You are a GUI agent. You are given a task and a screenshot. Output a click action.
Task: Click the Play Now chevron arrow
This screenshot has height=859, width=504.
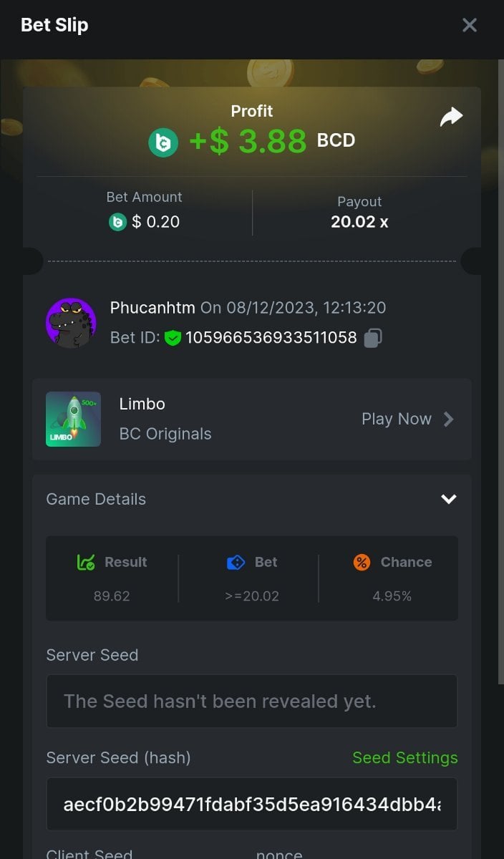coord(449,419)
